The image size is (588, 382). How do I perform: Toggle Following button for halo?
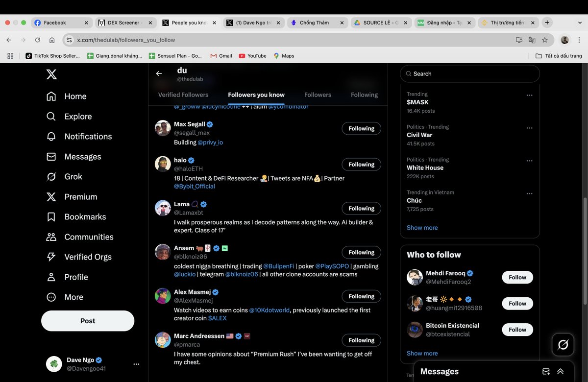point(361,165)
